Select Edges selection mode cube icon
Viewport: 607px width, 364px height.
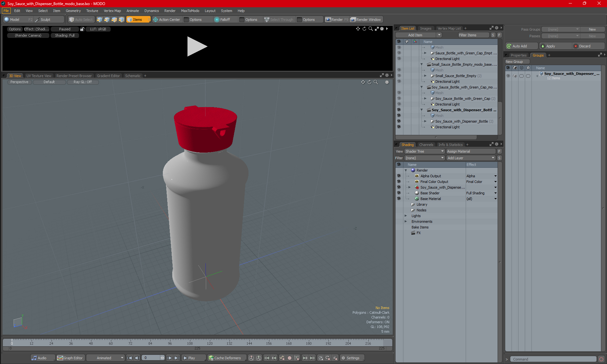click(x=107, y=20)
